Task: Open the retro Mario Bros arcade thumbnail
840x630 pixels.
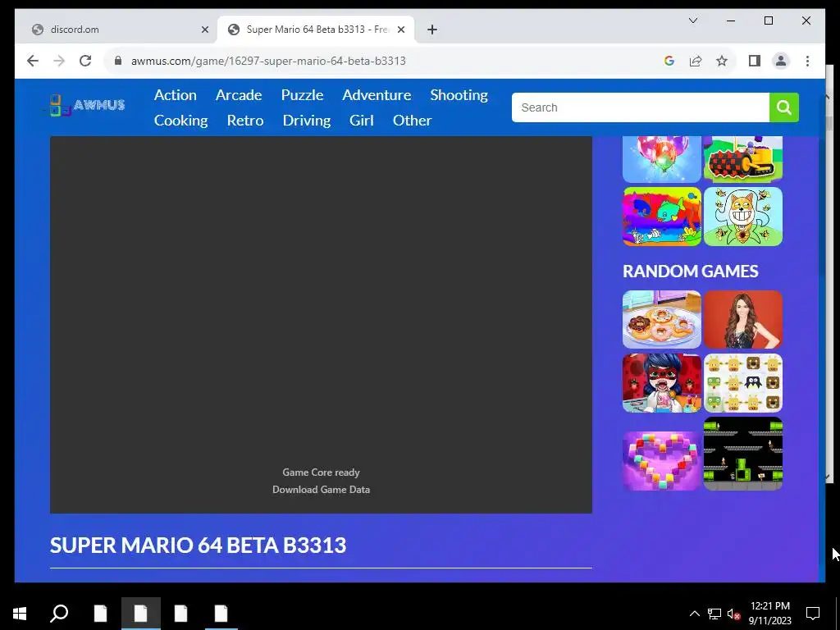Action: pos(743,454)
